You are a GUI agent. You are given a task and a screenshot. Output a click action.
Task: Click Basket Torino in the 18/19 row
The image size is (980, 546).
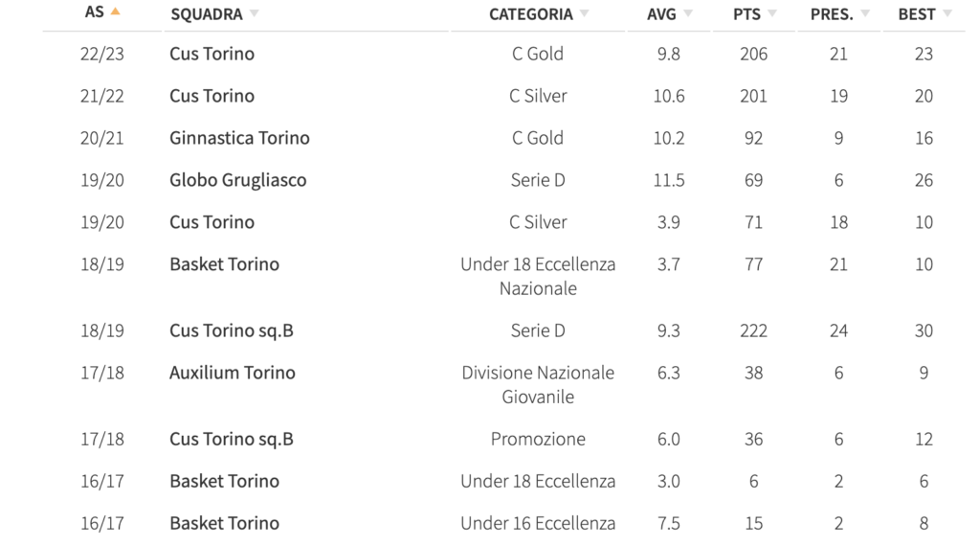tap(224, 264)
